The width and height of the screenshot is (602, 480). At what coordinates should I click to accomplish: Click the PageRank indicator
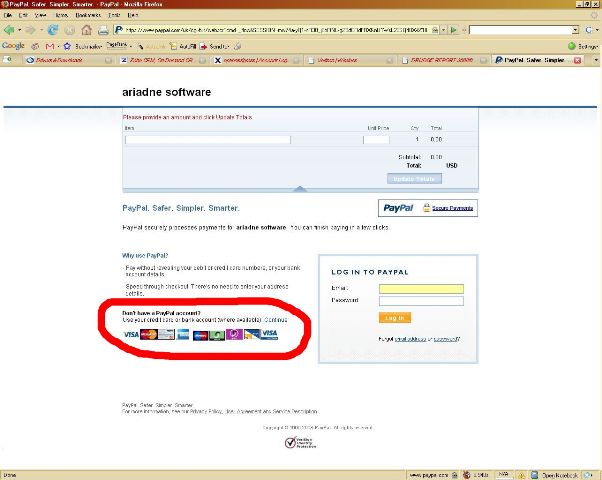click(116, 46)
